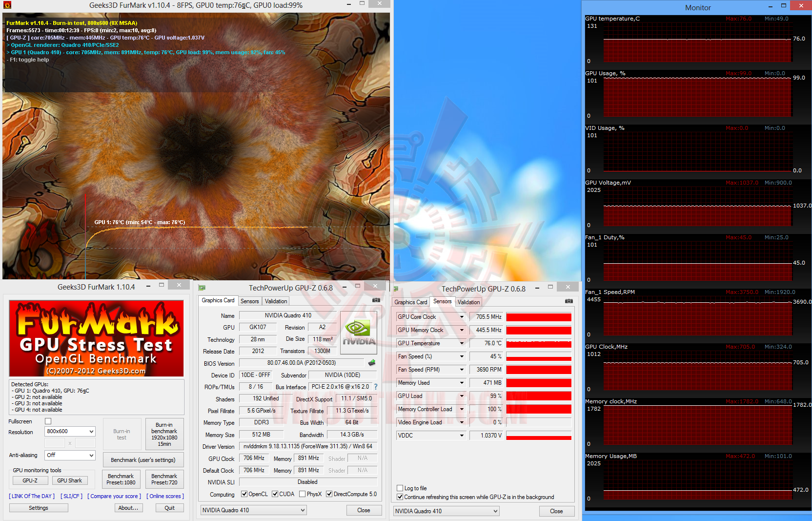812x521 pixels.
Task: Click the Fan_1 Speed,RPM graph in Monitor window
Action: pos(697,316)
